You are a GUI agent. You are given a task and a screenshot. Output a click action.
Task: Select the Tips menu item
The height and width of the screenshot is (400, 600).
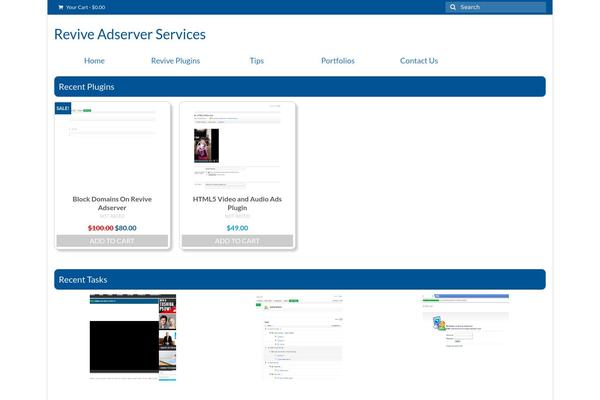pos(257,60)
